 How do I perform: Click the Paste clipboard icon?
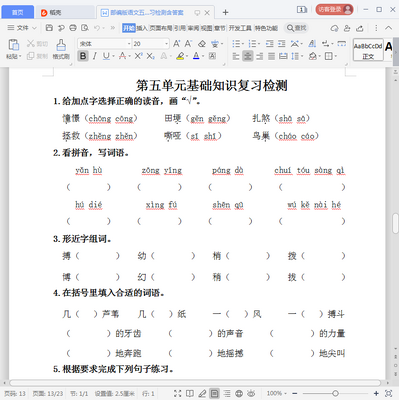tap(14, 45)
